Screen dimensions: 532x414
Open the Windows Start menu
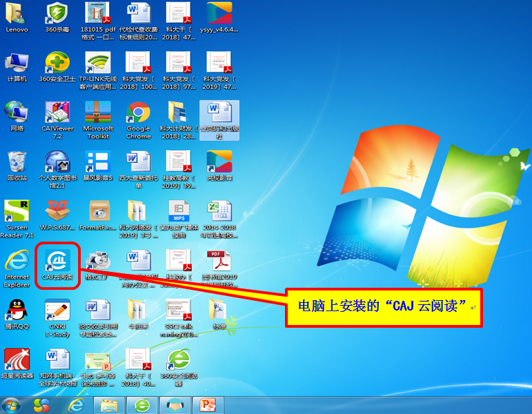(12, 405)
